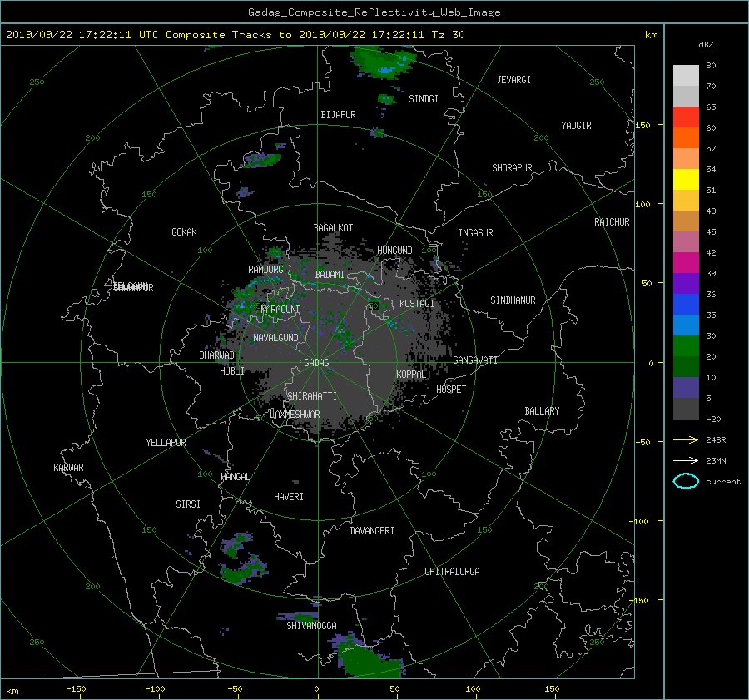Select the topmost white 70-80 dBZ swatch

coord(686,76)
